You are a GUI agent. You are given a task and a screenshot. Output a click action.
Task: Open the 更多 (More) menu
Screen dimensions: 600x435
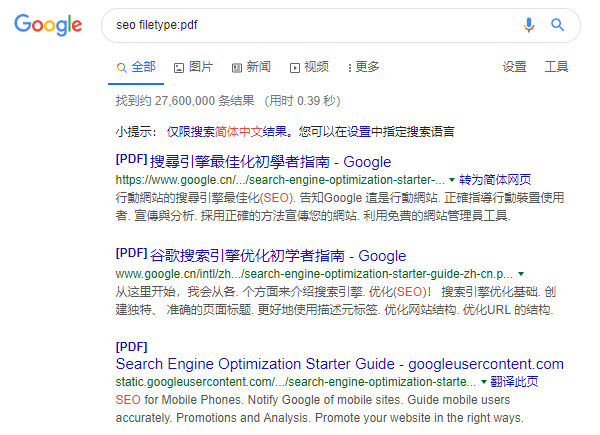pyautogui.click(x=364, y=67)
